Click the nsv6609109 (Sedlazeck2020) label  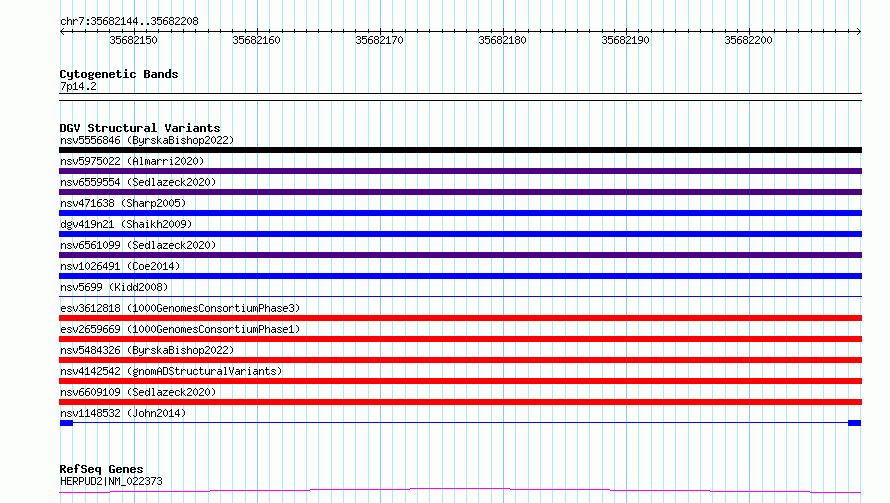(x=138, y=392)
